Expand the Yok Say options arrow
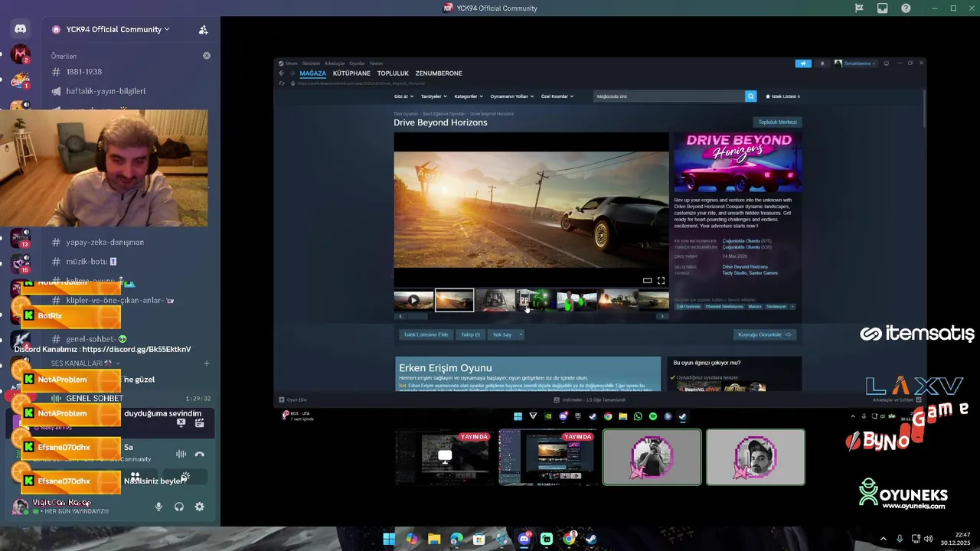This screenshot has height=551, width=980. [521, 334]
